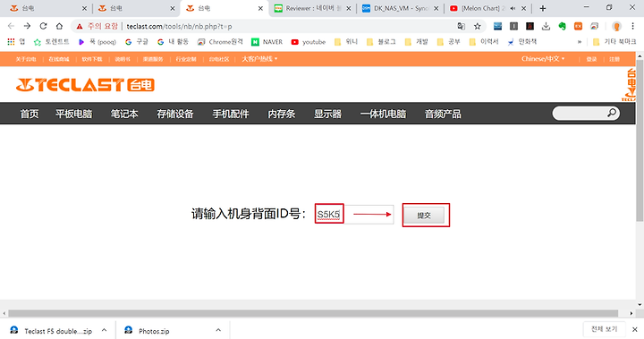This screenshot has width=644, height=339.
Task: Click the address bar URL
Action: [180, 26]
